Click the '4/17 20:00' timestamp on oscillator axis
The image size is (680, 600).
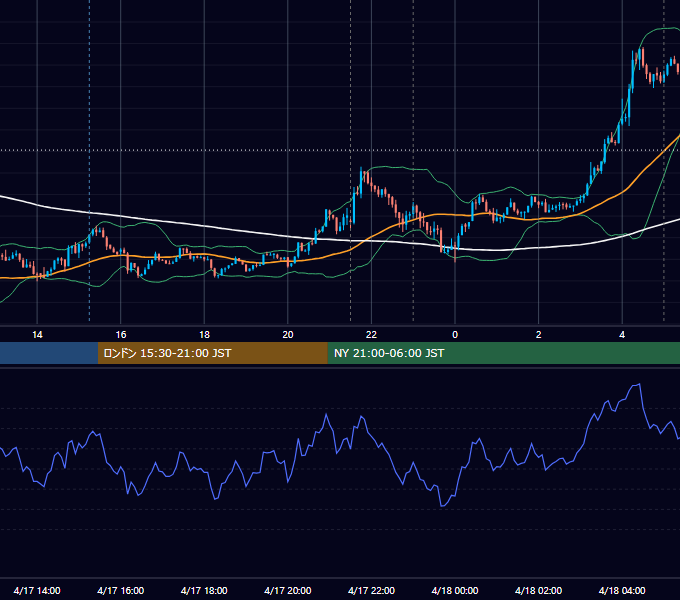click(288, 590)
